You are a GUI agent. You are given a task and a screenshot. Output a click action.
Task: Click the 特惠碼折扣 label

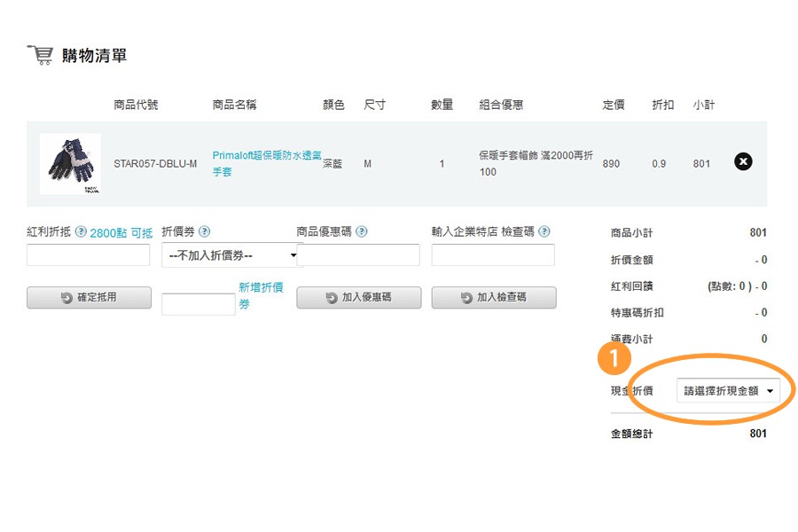(638, 313)
